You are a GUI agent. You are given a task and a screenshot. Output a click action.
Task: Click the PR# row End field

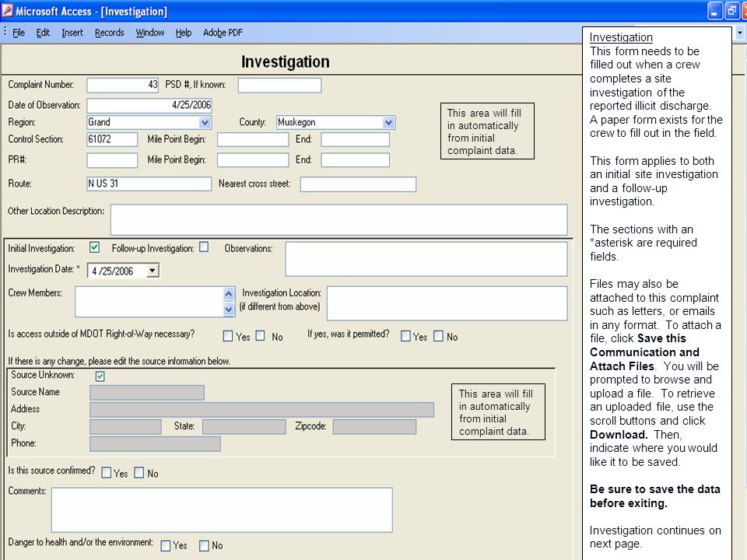point(355,160)
